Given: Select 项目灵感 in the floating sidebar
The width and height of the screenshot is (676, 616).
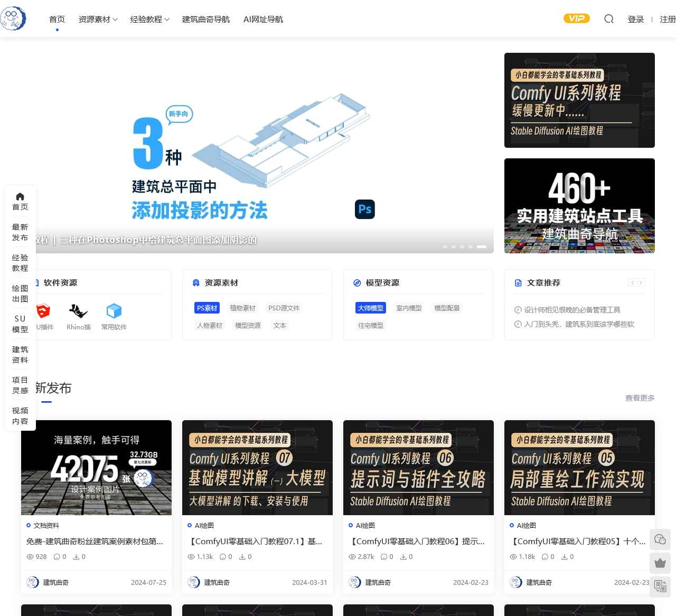Looking at the screenshot, I should pos(20,385).
